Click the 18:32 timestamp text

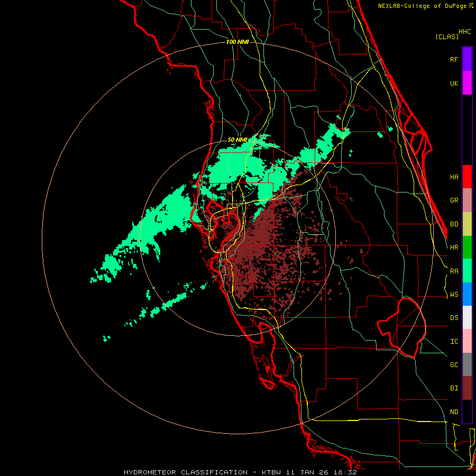(346, 472)
